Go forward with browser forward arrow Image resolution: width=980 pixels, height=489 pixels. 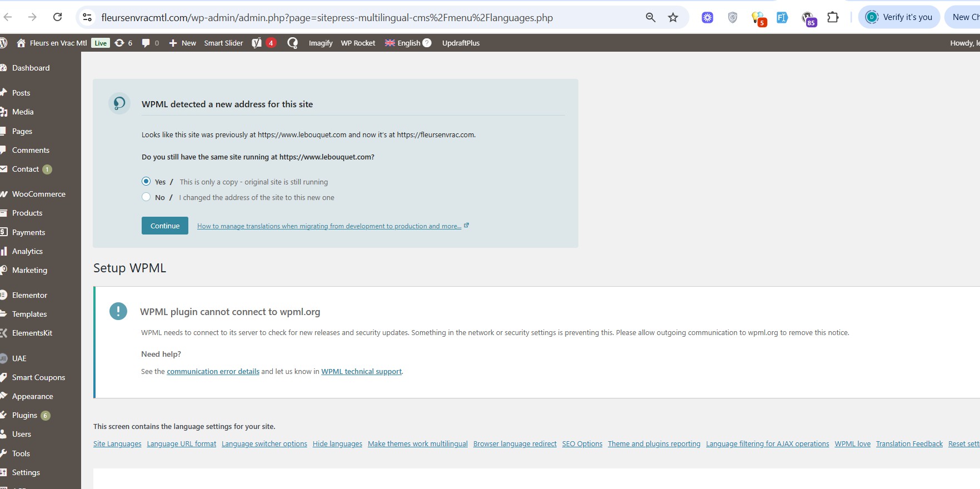pyautogui.click(x=32, y=17)
